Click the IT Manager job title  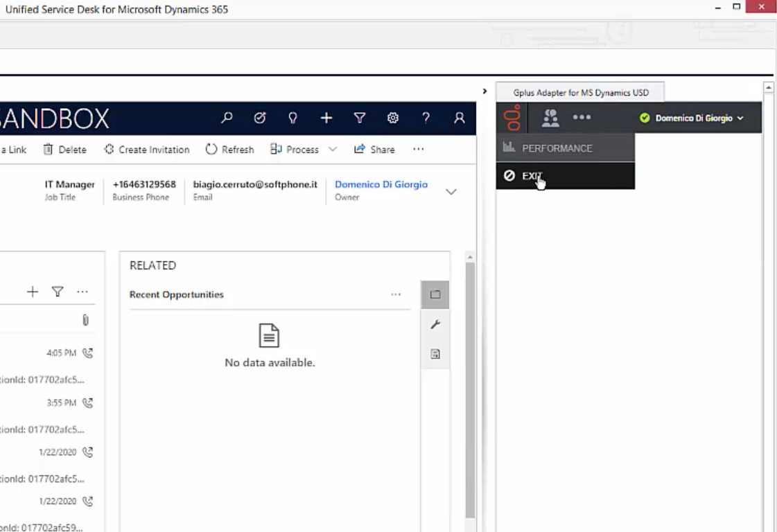pos(70,184)
